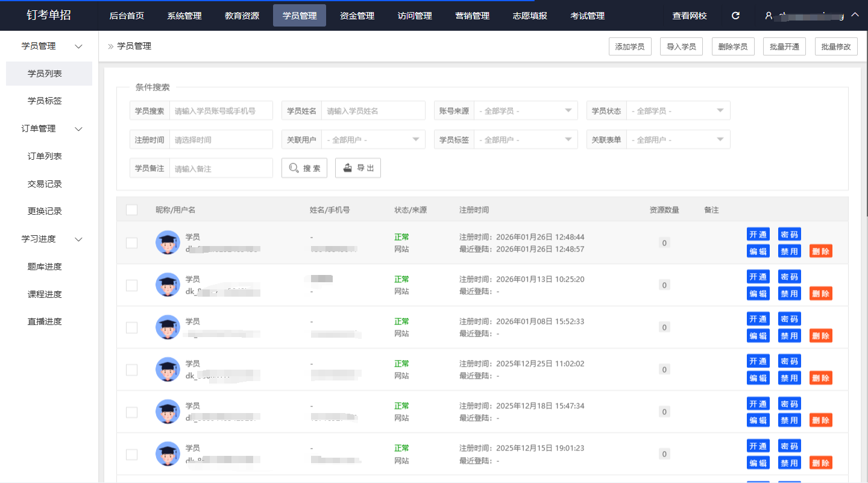The image size is (868, 483).
Task: Click 密码 button for second student
Action: pos(789,277)
